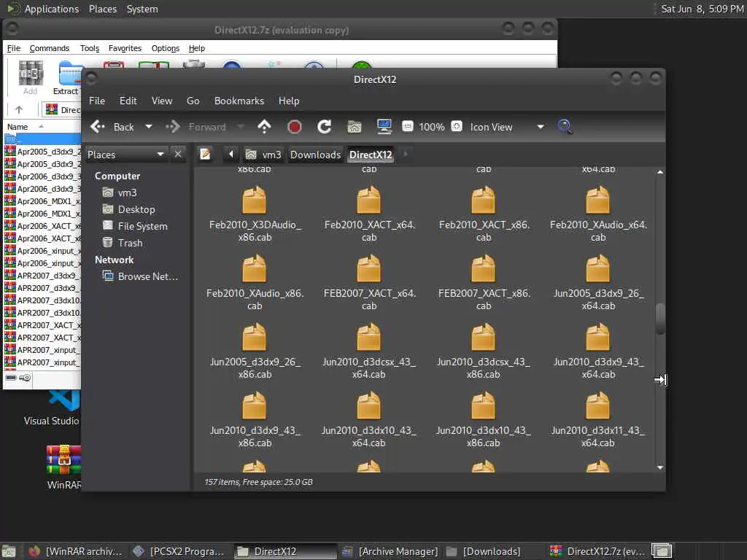This screenshot has height=560, width=747.
Task: Select Feb2010_XAudio_x64.cab file icon
Action: (x=598, y=200)
